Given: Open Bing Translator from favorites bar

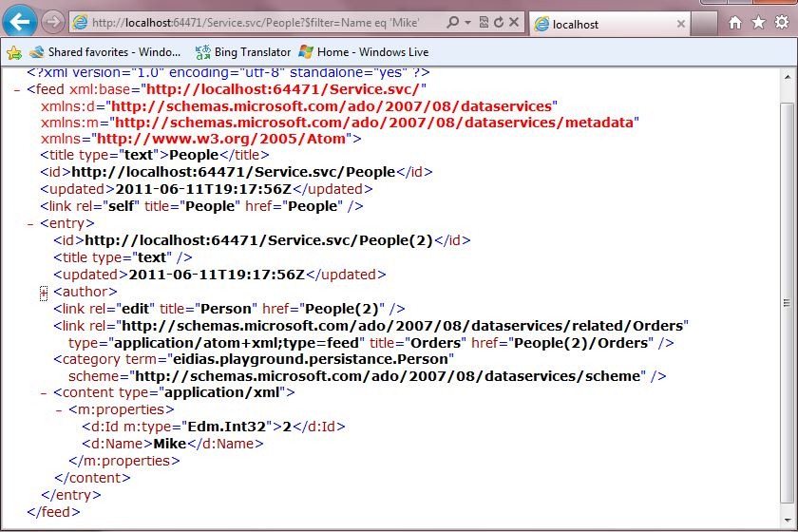Looking at the screenshot, I should (x=242, y=52).
